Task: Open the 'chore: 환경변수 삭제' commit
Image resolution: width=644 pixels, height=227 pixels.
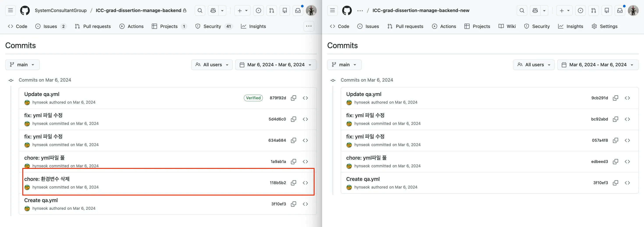Action: [47, 179]
